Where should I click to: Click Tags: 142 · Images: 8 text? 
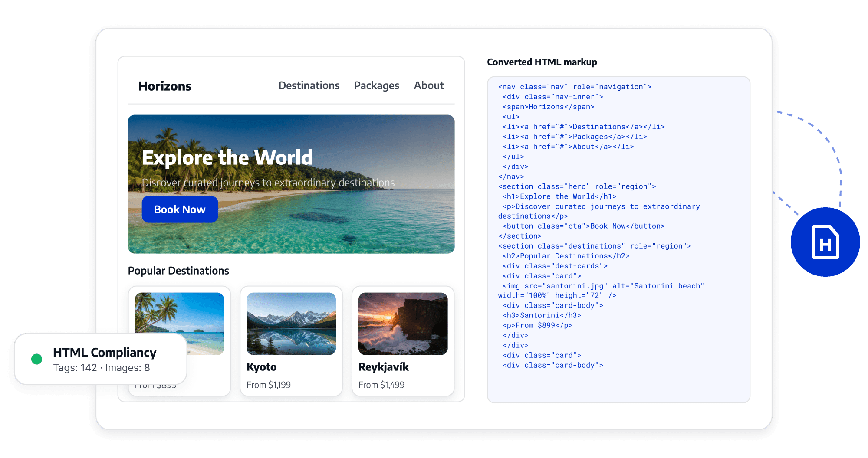[x=102, y=368]
